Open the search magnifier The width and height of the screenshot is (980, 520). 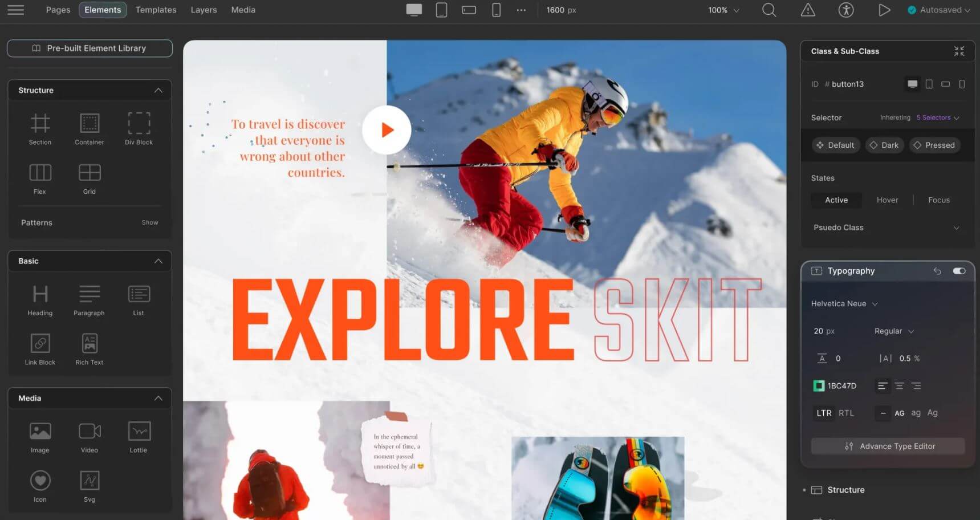point(769,10)
